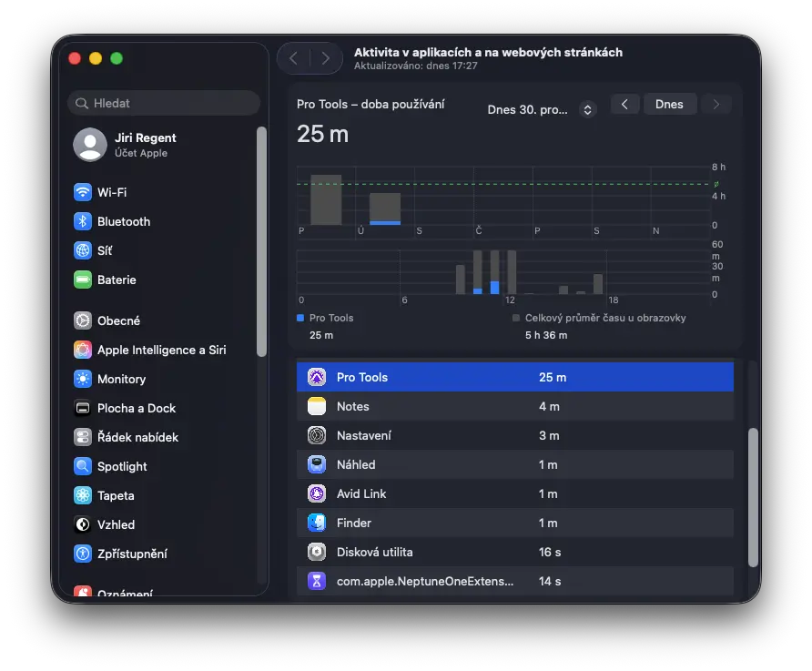Select Spotlight in the sidebar

pos(122,466)
